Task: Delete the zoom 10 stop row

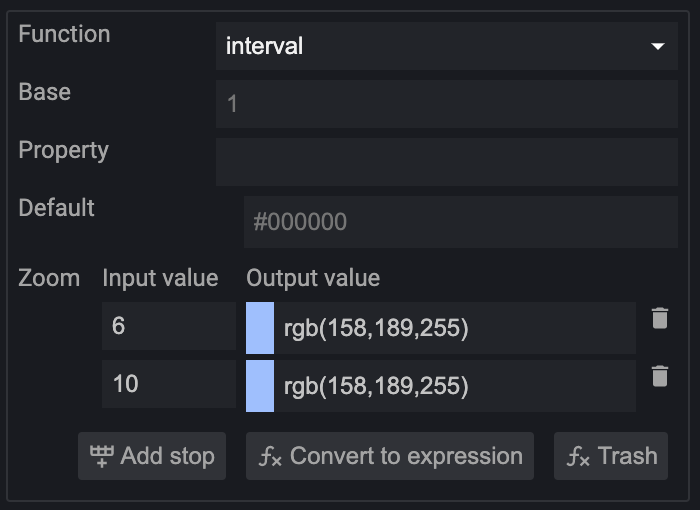Action: click(x=659, y=377)
